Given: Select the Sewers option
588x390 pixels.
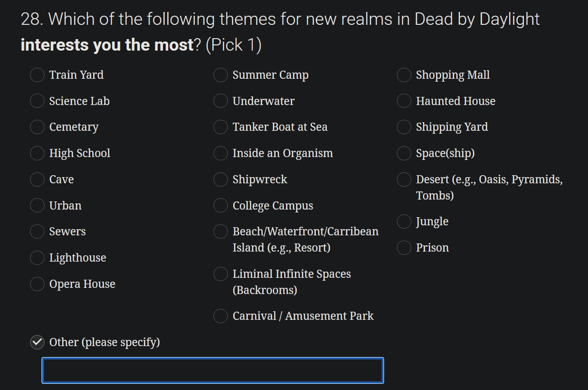Looking at the screenshot, I should tap(37, 232).
